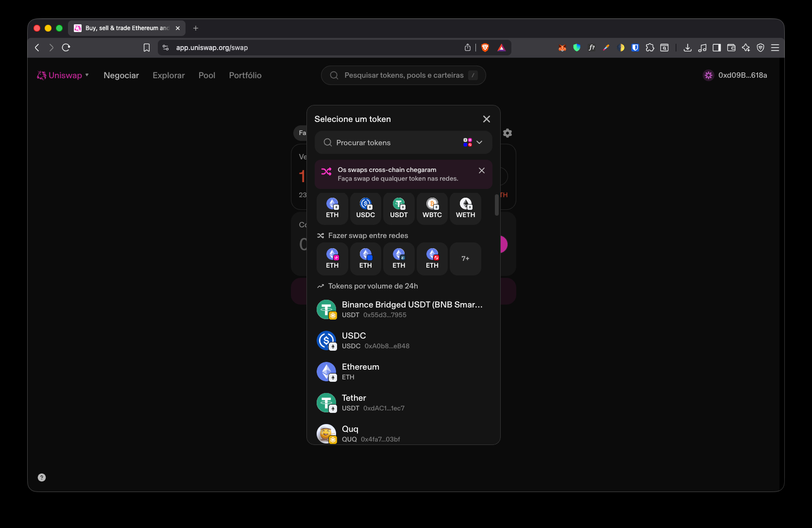
Task: Select the WETH quick-pick chip
Action: point(465,209)
